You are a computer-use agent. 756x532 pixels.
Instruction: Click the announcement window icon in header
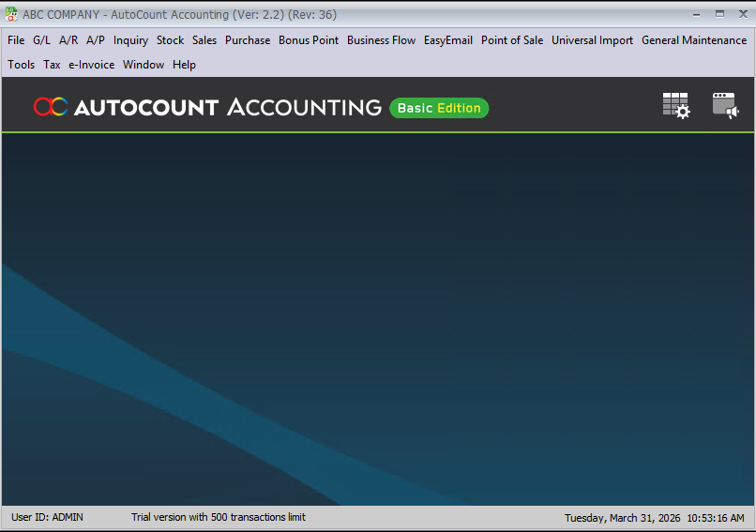coord(725,106)
